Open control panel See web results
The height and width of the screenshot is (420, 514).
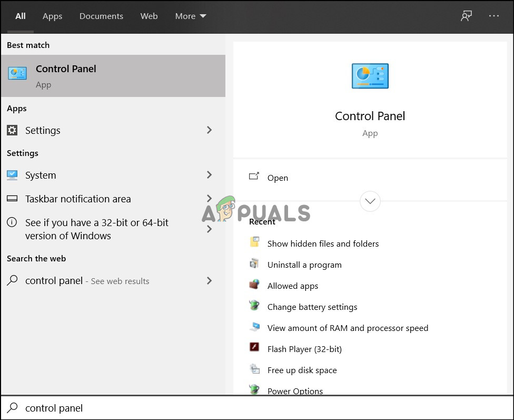coord(113,280)
